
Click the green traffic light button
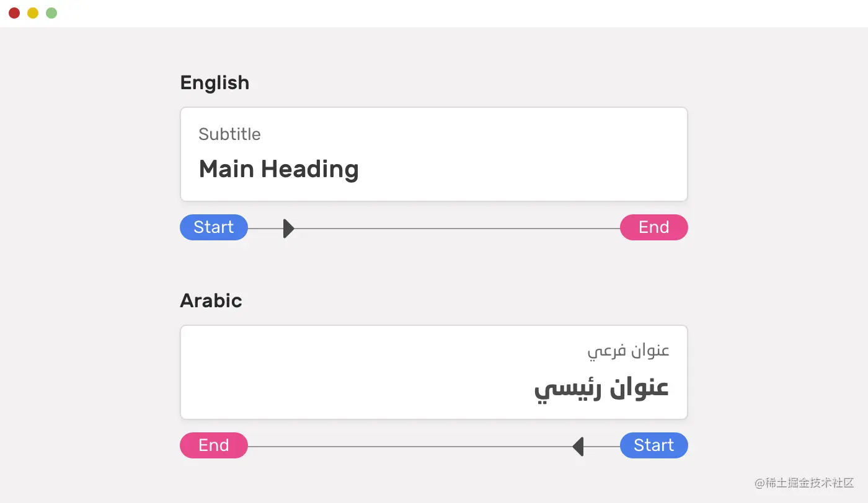tap(51, 12)
